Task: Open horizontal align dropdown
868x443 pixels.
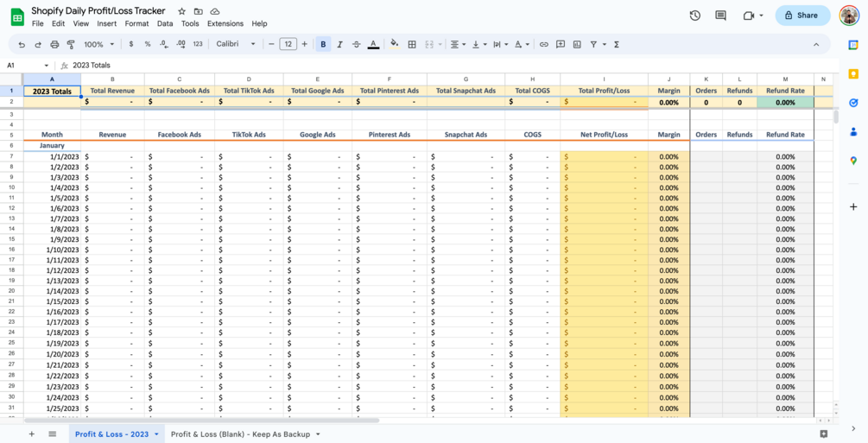Action: pyautogui.click(x=457, y=44)
